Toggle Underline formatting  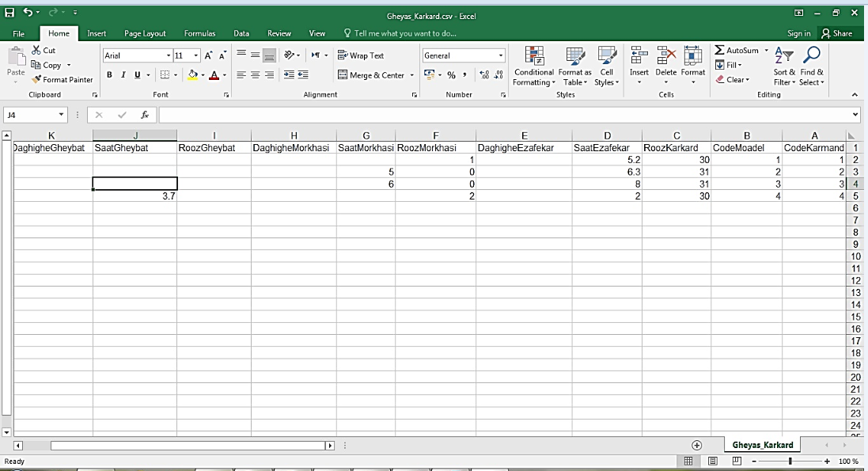coord(138,74)
